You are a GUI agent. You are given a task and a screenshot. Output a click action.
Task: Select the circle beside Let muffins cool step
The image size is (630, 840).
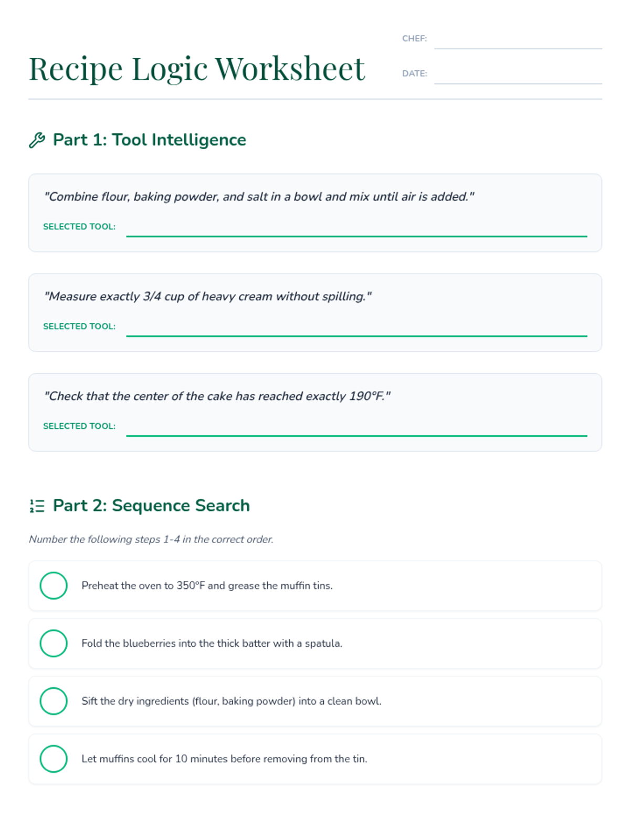click(x=54, y=759)
